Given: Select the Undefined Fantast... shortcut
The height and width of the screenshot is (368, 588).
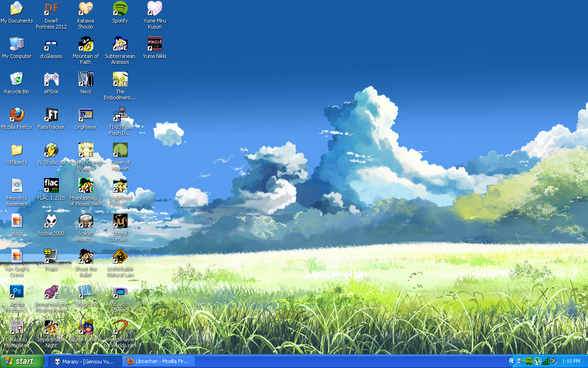Looking at the screenshot, I should 120,185.
